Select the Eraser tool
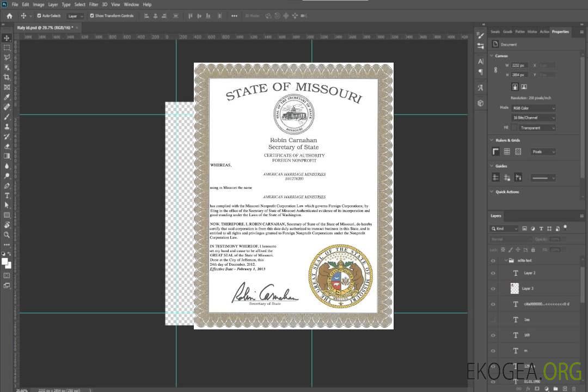This screenshot has height=392, width=588. pyautogui.click(x=7, y=146)
